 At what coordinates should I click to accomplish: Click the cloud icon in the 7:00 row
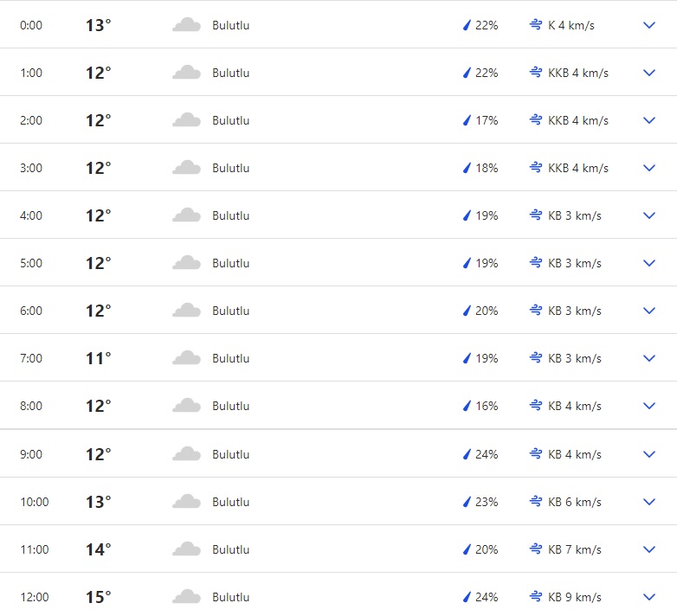point(186,358)
